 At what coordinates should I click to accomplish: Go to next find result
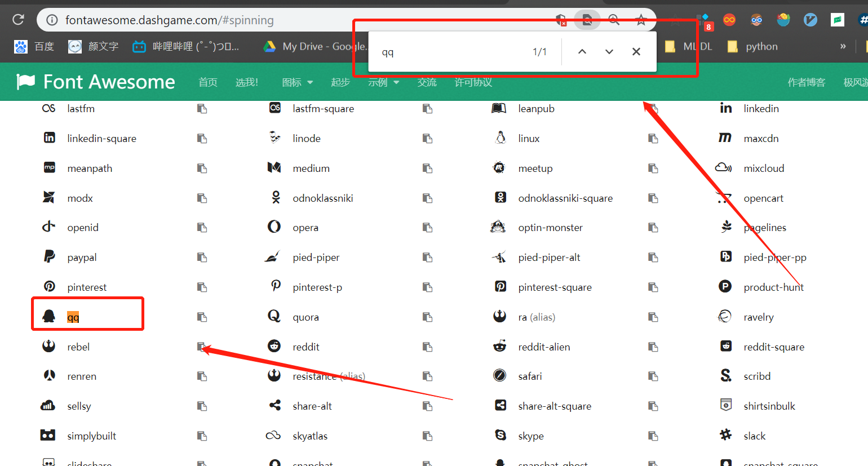[609, 52]
